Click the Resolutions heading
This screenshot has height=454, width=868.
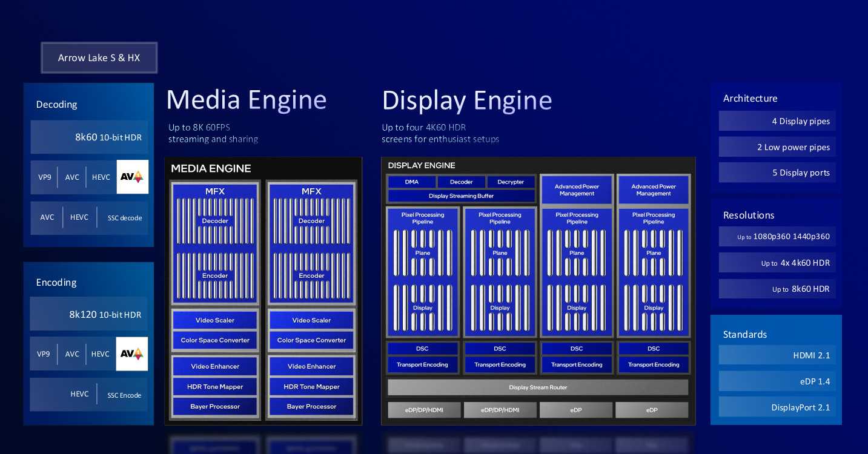coord(749,215)
